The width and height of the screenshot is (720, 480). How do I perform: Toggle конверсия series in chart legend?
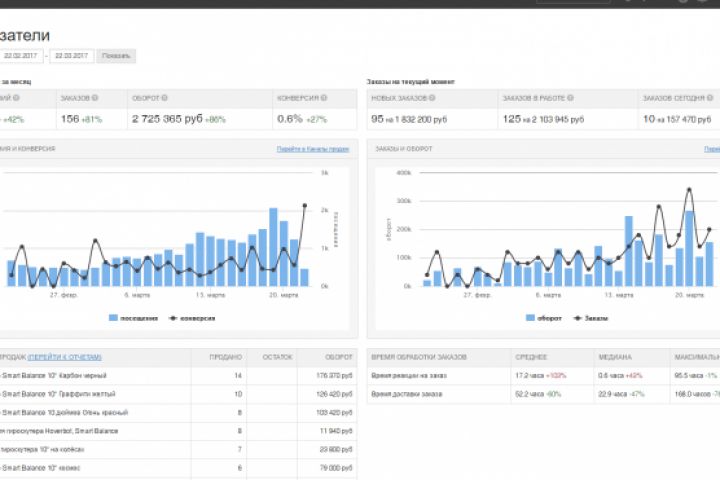[x=192, y=318]
